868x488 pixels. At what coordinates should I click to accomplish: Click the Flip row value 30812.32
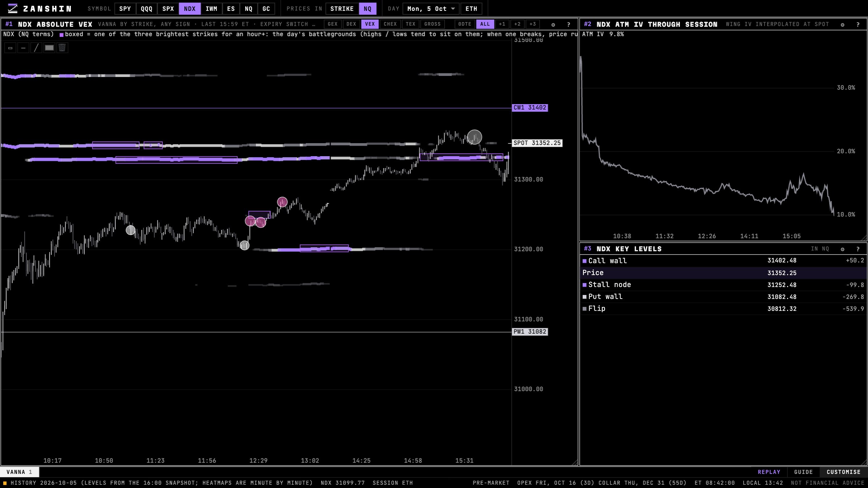click(x=782, y=309)
